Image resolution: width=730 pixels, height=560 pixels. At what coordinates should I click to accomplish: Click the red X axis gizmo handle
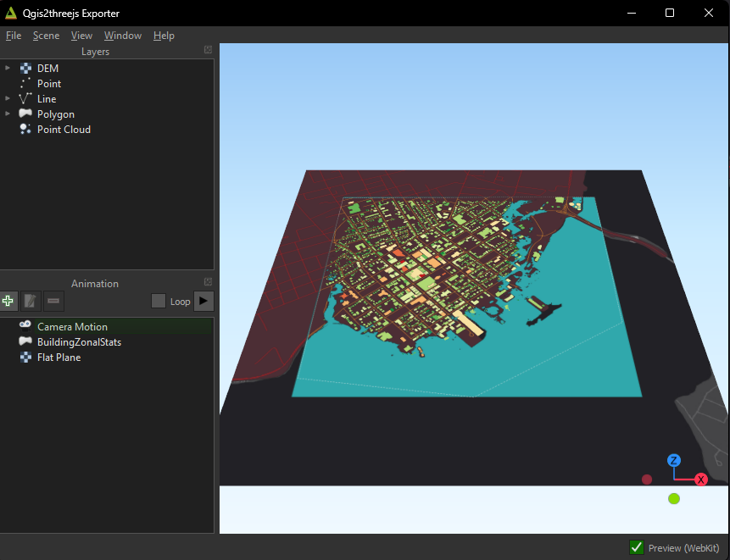[x=701, y=480]
